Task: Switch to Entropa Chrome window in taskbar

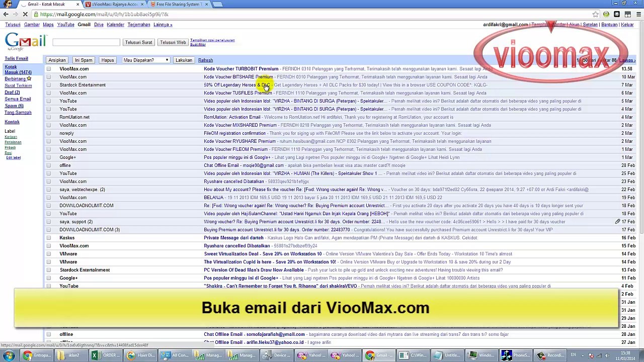Action: coord(38,355)
